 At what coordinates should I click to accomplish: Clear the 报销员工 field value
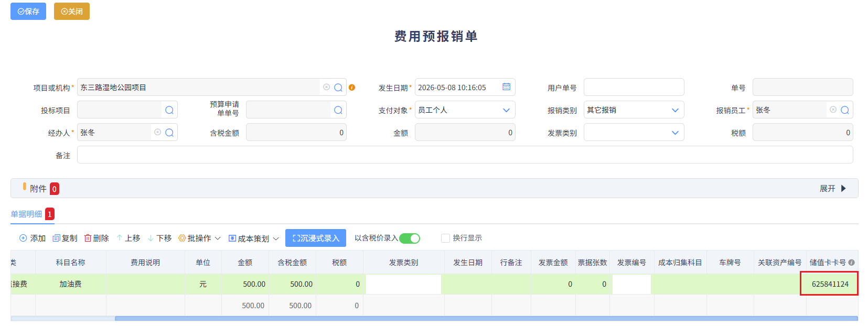coord(833,110)
